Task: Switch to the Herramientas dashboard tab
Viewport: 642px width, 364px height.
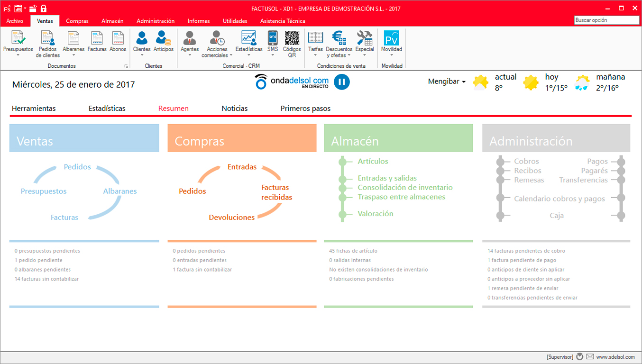Action: click(x=34, y=109)
